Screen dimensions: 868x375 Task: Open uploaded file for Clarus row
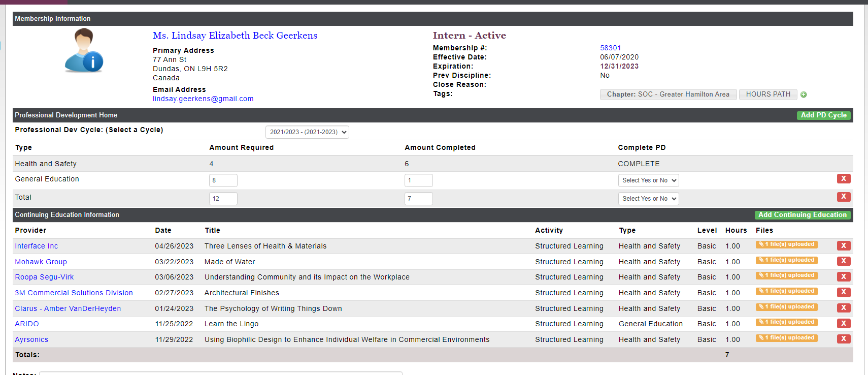(787, 307)
